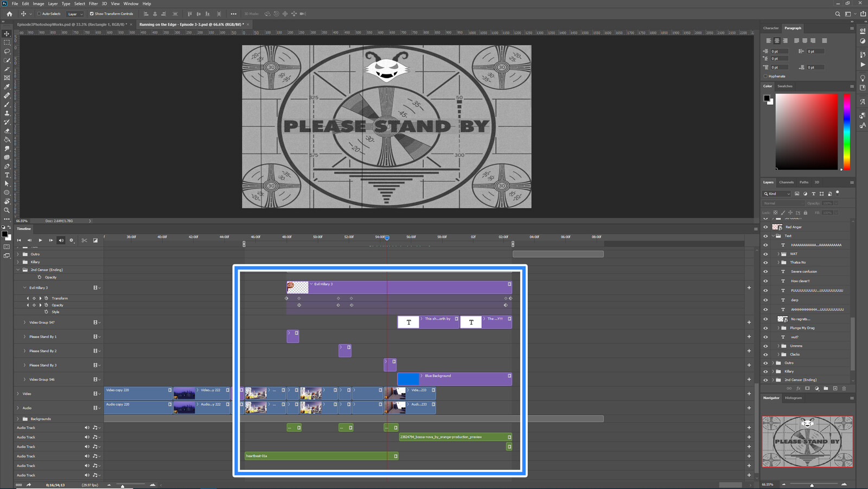The image size is (868, 489).
Task: Expand the Plunge My Drag group
Action: point(778,328)
